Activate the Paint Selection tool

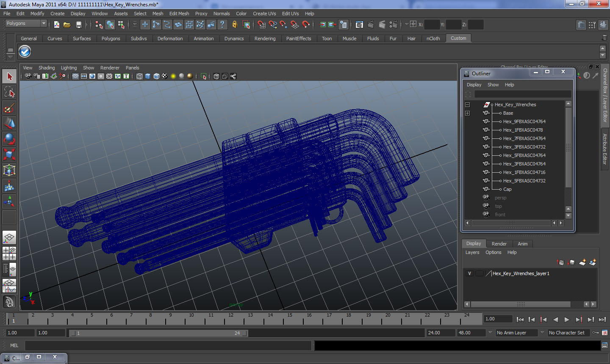(9, 108)
